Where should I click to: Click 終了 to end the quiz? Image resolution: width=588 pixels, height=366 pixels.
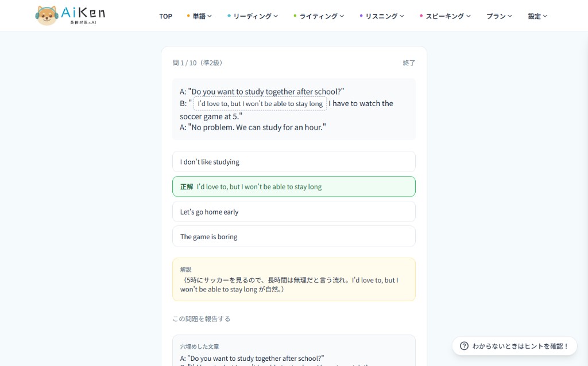click(x=409, y=63)
